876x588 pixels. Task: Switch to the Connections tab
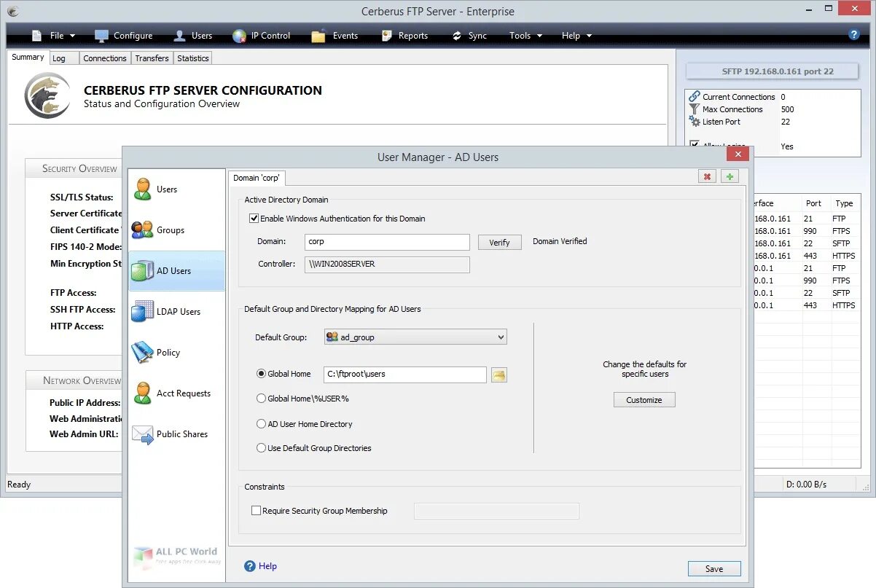coord(105,58)
